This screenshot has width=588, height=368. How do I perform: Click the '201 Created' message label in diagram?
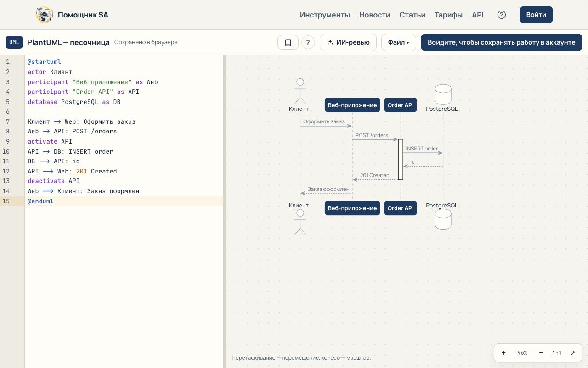[x=374, y=175]
